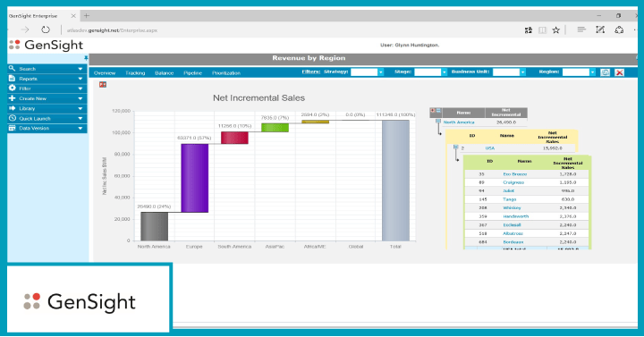Viewport: 644px width, 337px height.
Task: Open the Handsworth project link
Action: [516, 216]
